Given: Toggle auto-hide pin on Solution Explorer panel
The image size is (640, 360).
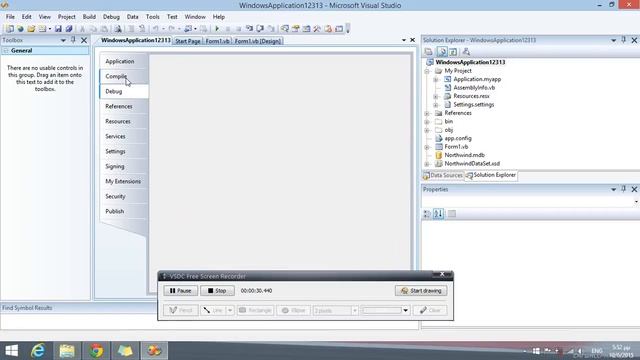Looking at the screenshot, I should click(x=624, y=40).
